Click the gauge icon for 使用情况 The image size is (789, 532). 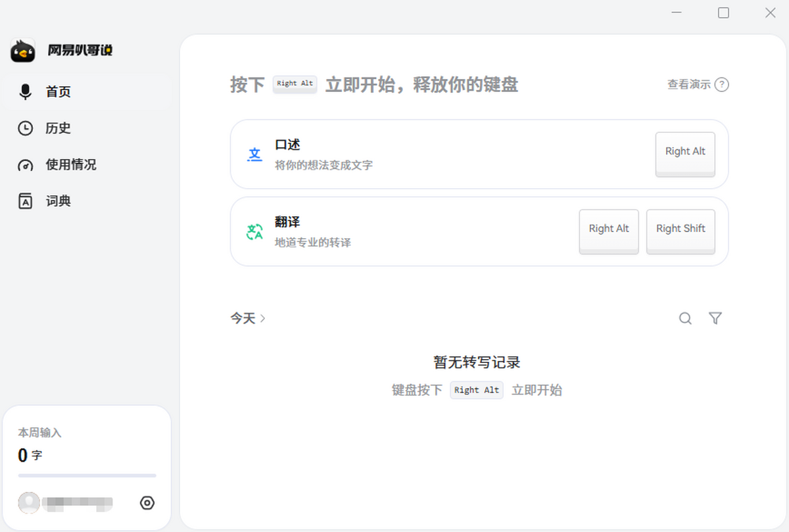[x=25, y=165]
